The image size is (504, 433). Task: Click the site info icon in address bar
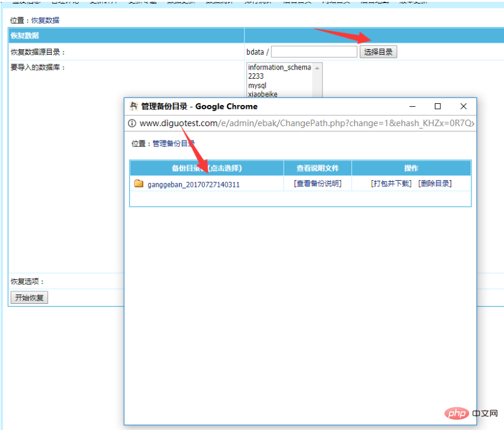[x=132, y=123]
